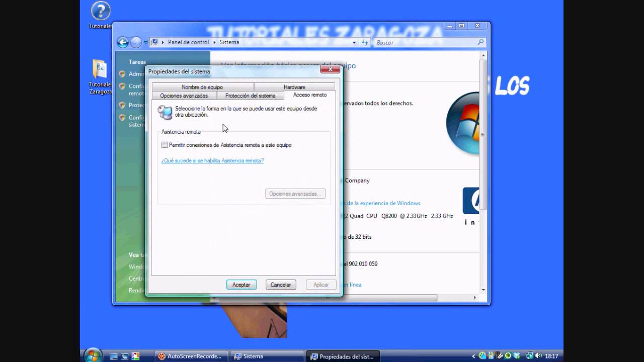Click the 902 010 059 phone number text

363,264
